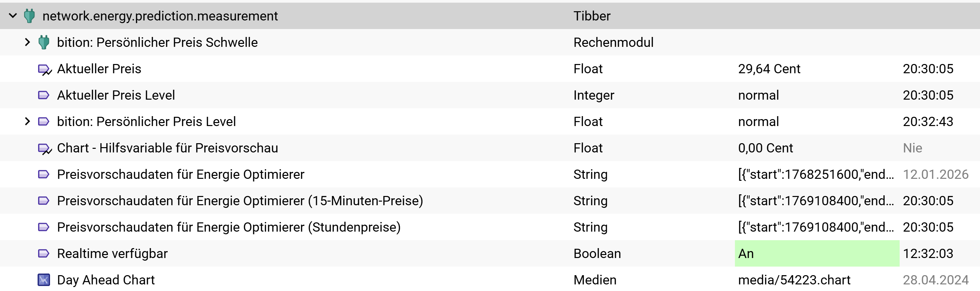This screenshot has height=291, width=980.
Task: Select the Aktueller Preis row label
Action: click(x=99, y=69)
